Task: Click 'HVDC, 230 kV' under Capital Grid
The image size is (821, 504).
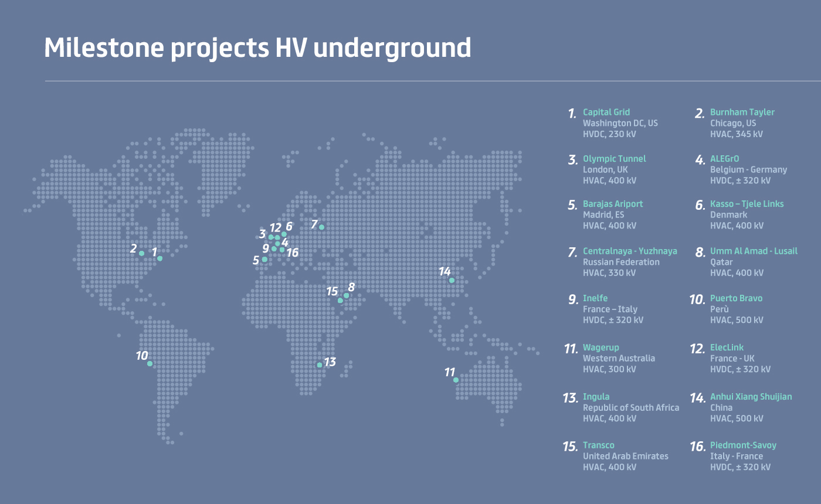Action: [x=609, y=134]
